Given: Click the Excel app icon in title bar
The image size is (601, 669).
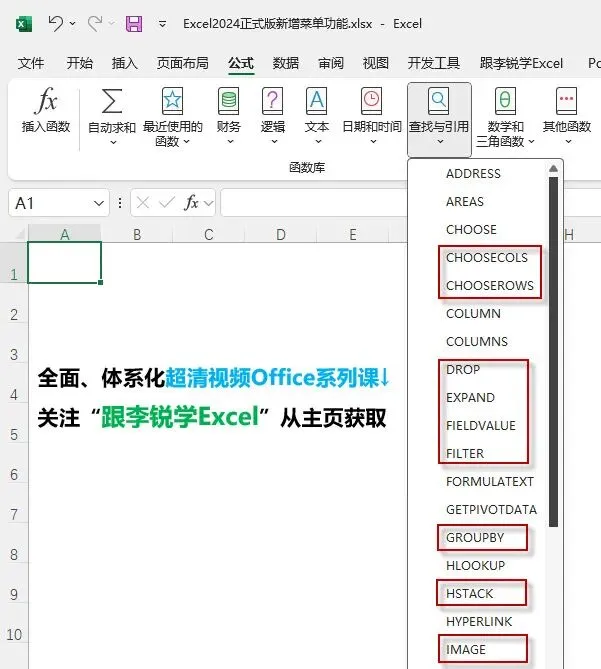Looking at the screenshot, I should 24,23.
